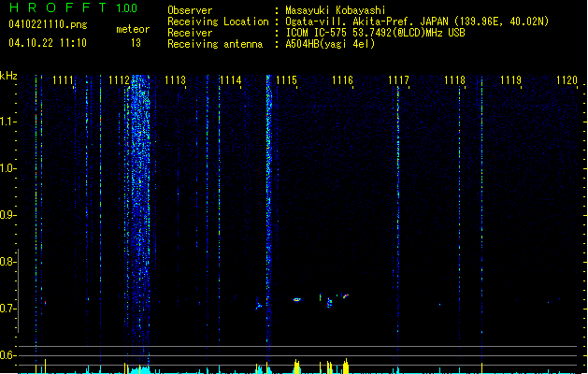Image resolution: width=588 pixels, height=374 pixels.
Task: Click time marker 1114
Action: [230, 80]
